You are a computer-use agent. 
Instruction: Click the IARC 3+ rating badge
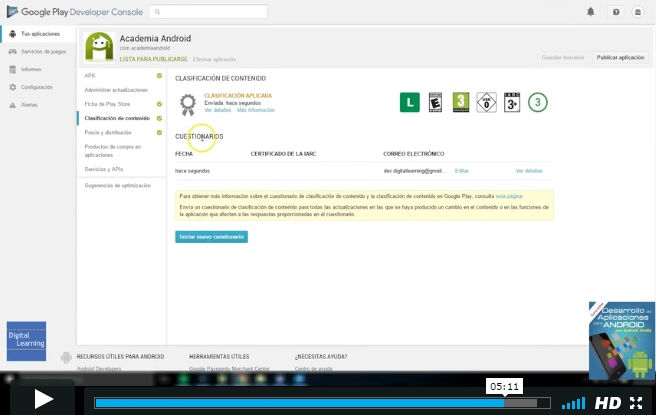tap(512, 102)
